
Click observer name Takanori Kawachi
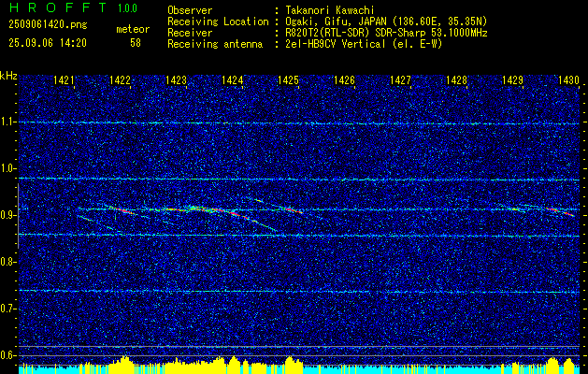pyautogui.click(x=330, y=10)
